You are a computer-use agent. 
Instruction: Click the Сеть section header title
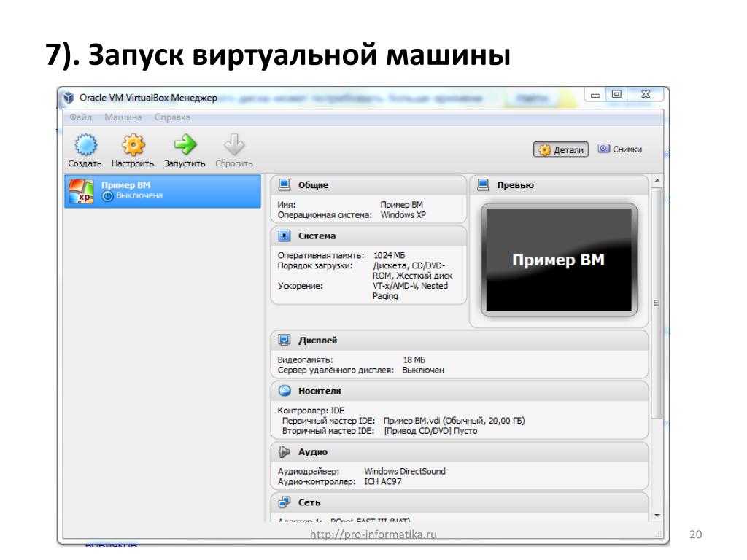pyautogui.click(x=309, y=502)
